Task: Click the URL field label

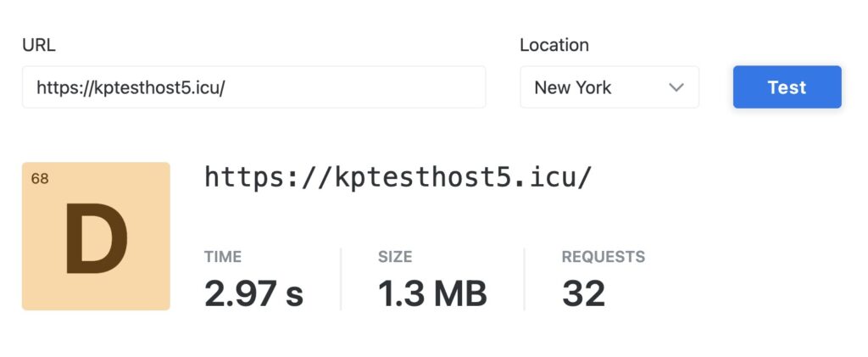Action: [x=38, y=45]
